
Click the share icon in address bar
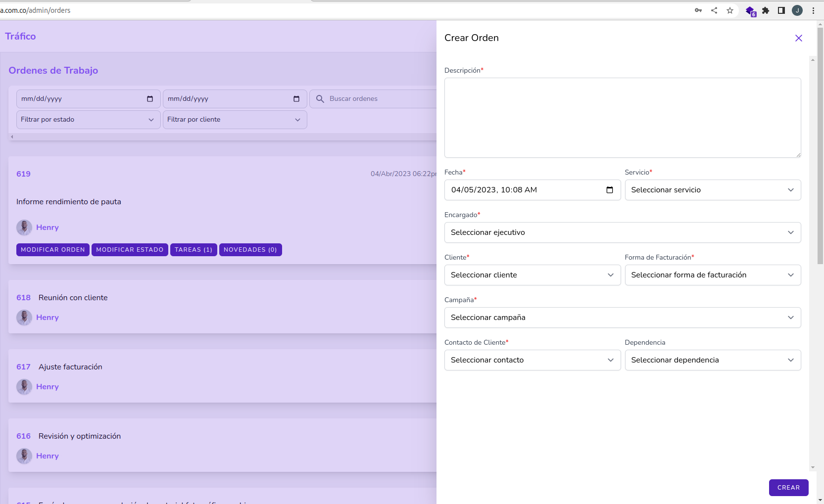pos(714,10)
